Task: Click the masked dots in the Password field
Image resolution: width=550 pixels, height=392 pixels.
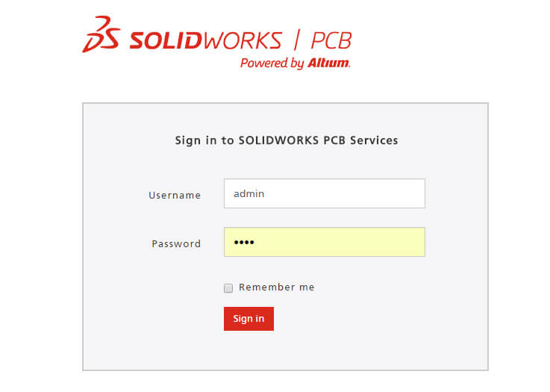Action: [244, 243]
